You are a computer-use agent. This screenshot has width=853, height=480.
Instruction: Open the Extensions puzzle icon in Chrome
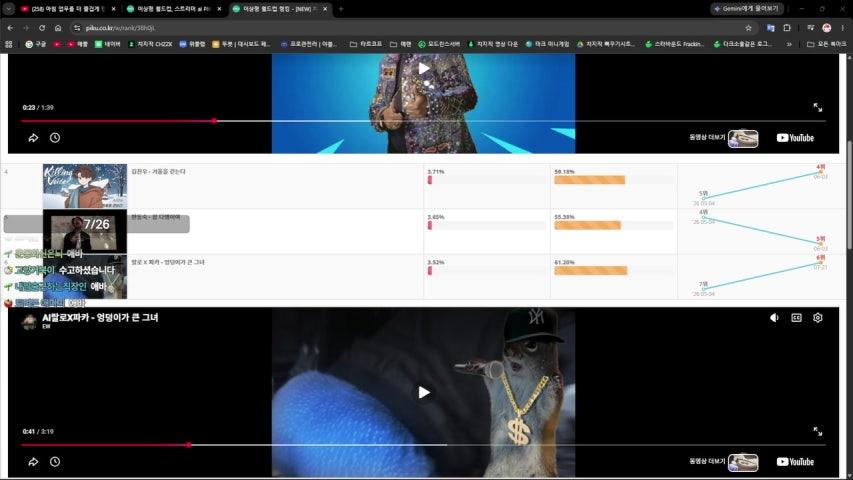coord(787,28)
